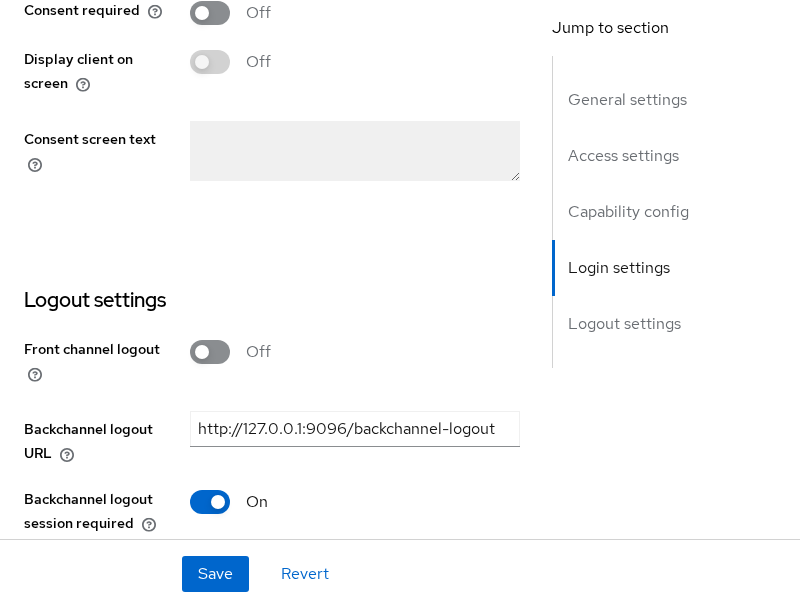
Task: Toggle the Display client on screen switch
Action: pyautogui.click(x=210, y=62)
